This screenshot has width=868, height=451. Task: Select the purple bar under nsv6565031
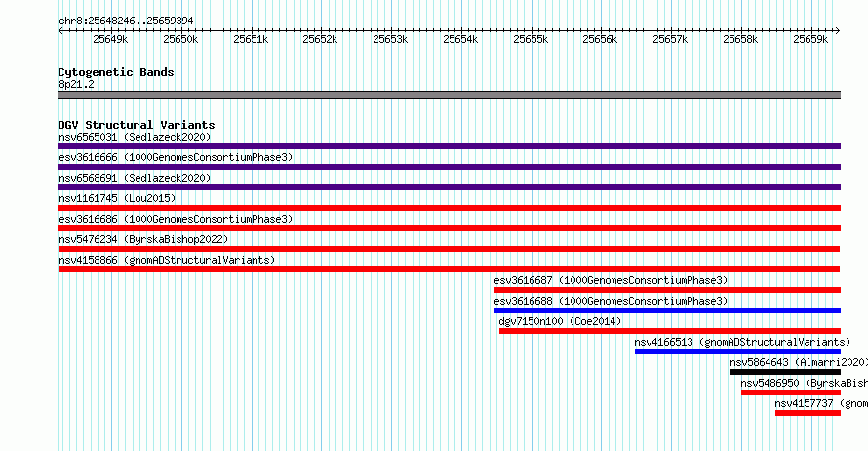(449, 146)
